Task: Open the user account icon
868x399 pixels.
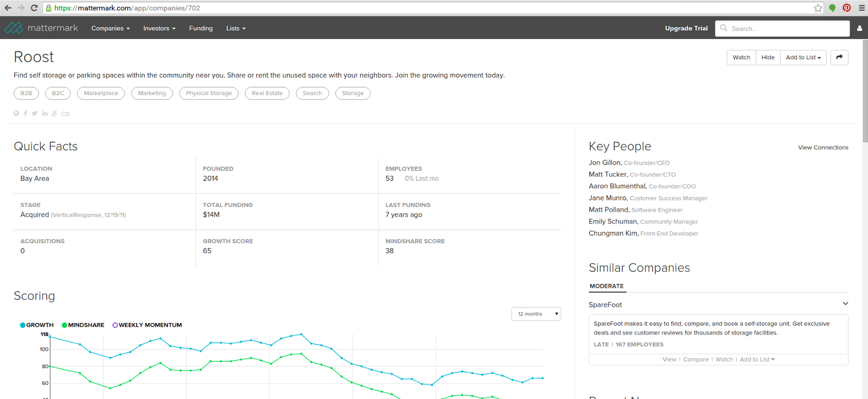Action: pos(859,28)
